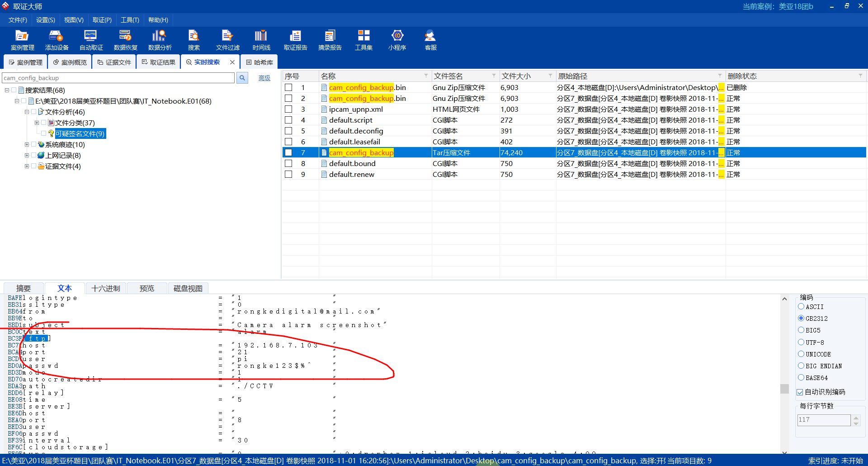Switch to the 十六进制 tab
This screenshot has width=868, height=466.
(x=106, y=288)
